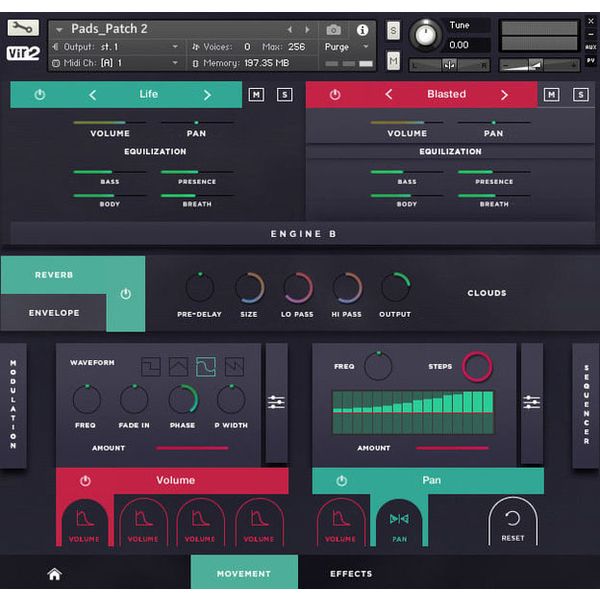Image resolution: width=600 pixels, height=600 pixels.
Task: Click the first Volume target icon
Action: coord(84,523)
